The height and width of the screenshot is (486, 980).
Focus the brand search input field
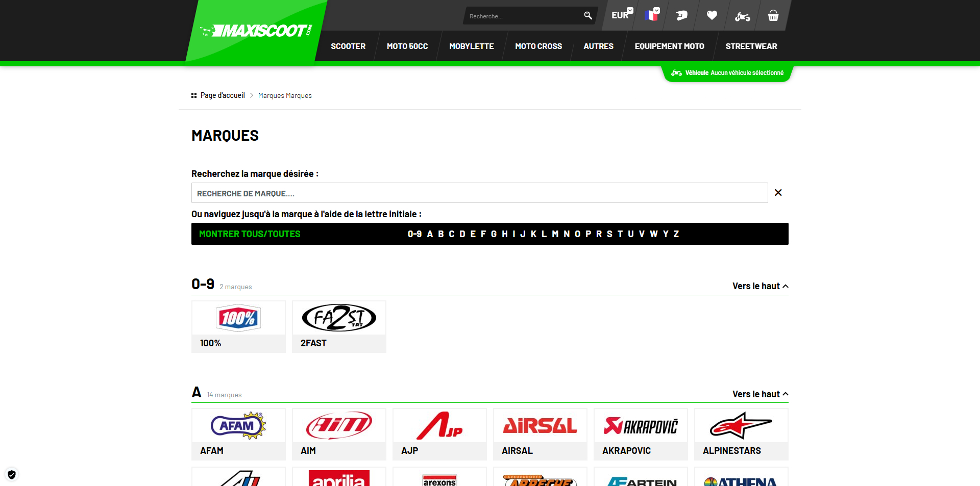pyautogui.click(x=480, y=193)
